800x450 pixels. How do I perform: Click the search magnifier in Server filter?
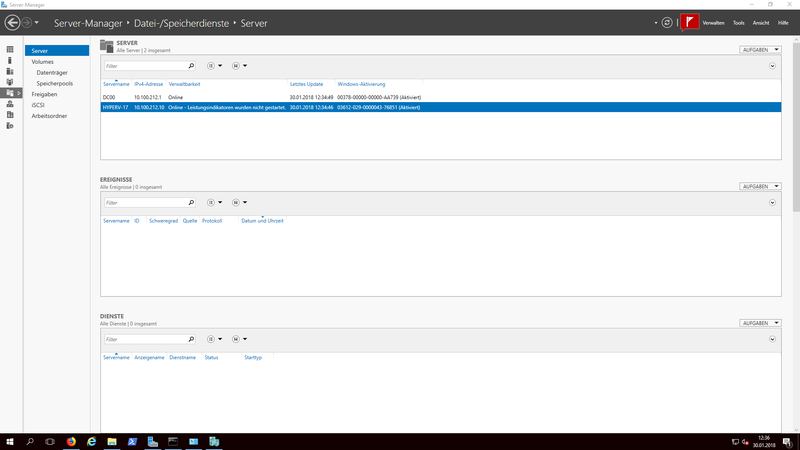(191, 66)
